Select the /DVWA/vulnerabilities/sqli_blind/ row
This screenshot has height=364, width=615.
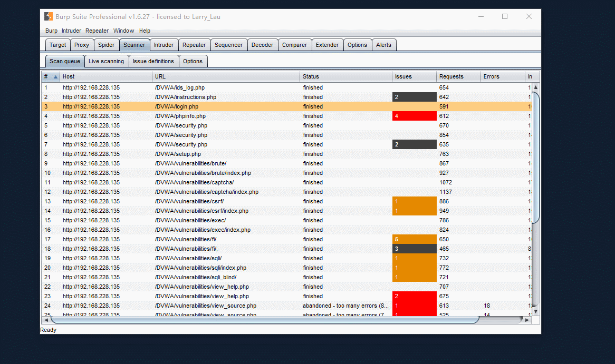pos(287,278)
